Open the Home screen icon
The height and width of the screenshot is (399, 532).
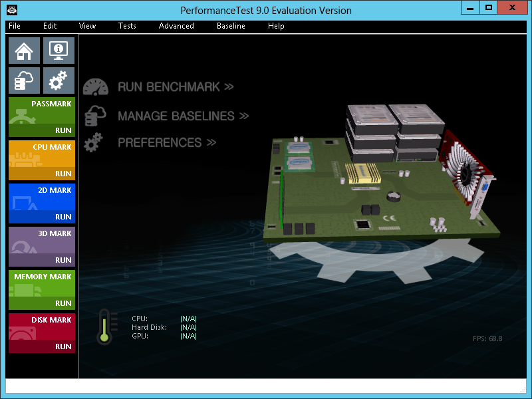click(x=24, y=51)
